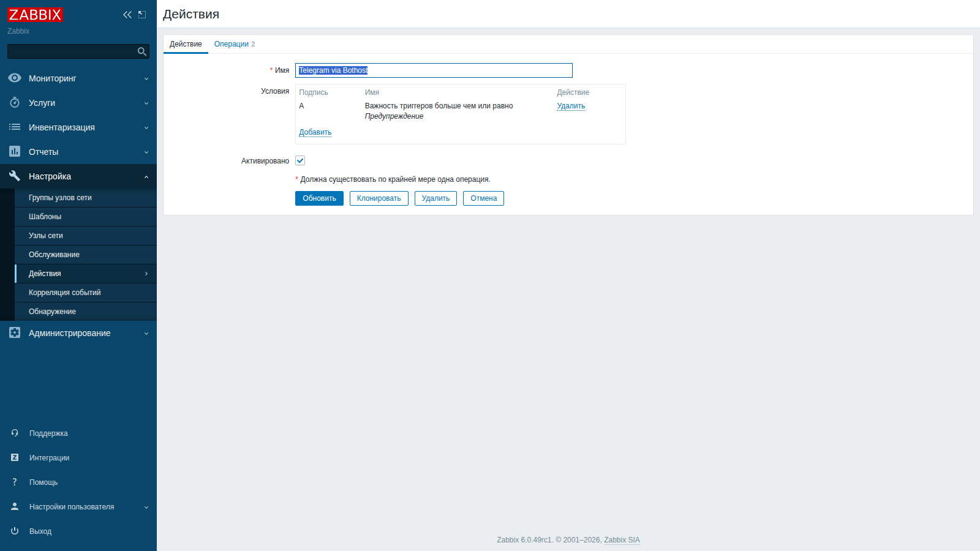Open Группы узлов сети menu item

tap(86, 198)
